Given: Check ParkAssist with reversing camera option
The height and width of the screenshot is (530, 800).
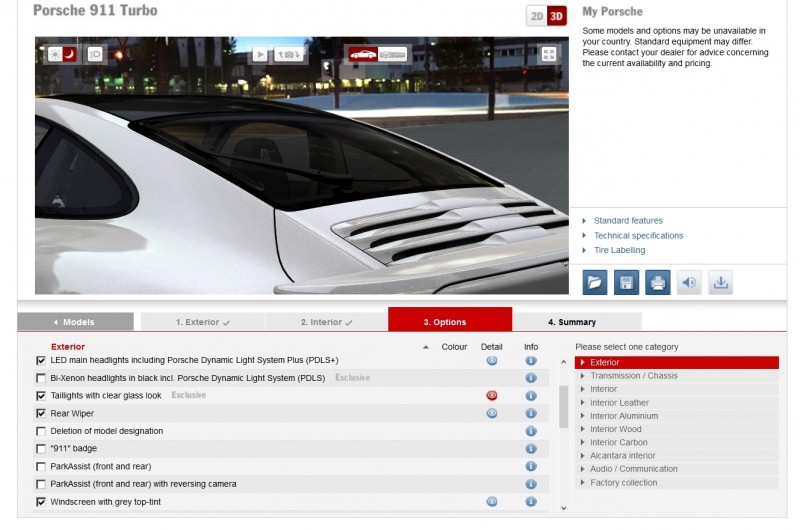Looking at the screenshot, I should tap(41, 484).
